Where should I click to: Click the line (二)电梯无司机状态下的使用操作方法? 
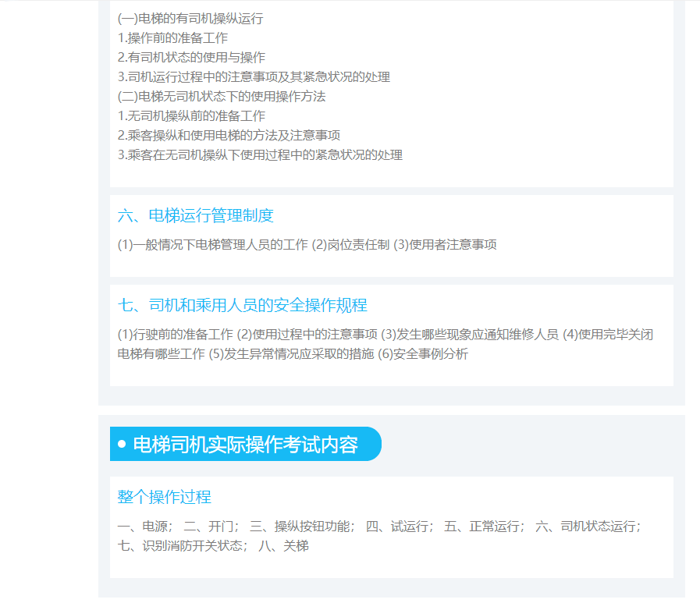tap(221, 97)
